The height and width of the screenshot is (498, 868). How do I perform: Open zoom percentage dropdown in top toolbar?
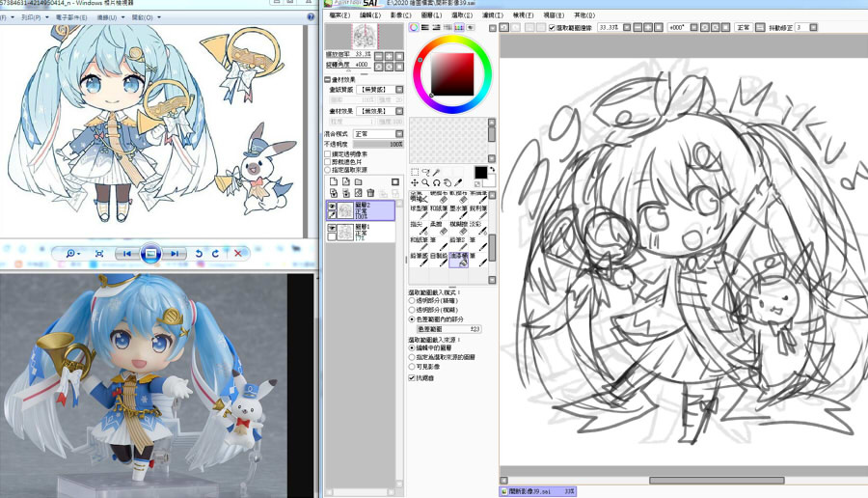[x=627, y=27]
